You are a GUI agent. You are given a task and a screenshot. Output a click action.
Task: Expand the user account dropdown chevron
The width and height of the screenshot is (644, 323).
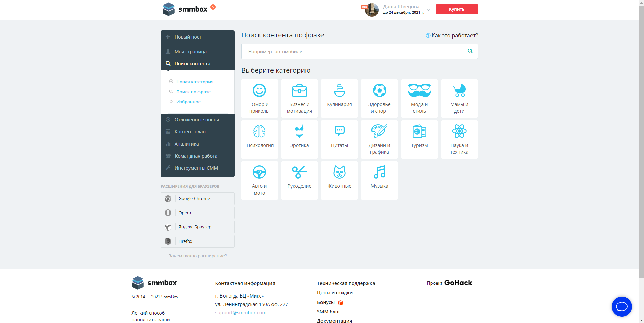coord(428,10)
